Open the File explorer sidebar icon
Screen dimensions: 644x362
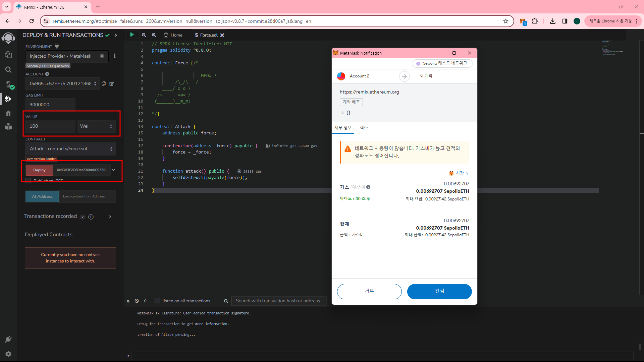(8, 55)
